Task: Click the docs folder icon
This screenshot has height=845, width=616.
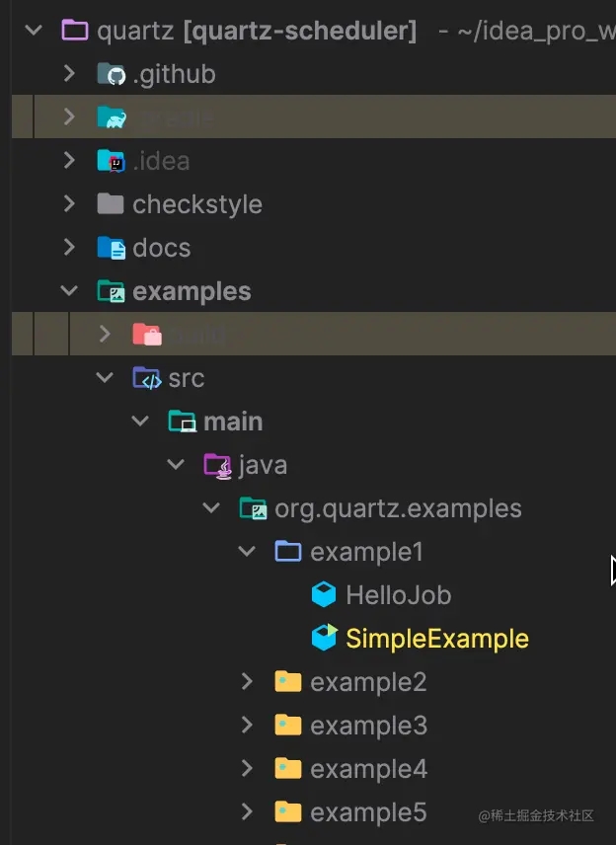Action: click(x=111, y=248)
